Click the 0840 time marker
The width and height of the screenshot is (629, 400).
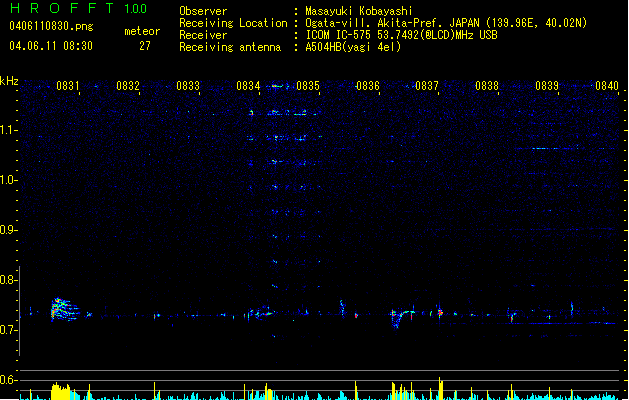point(607,86)
